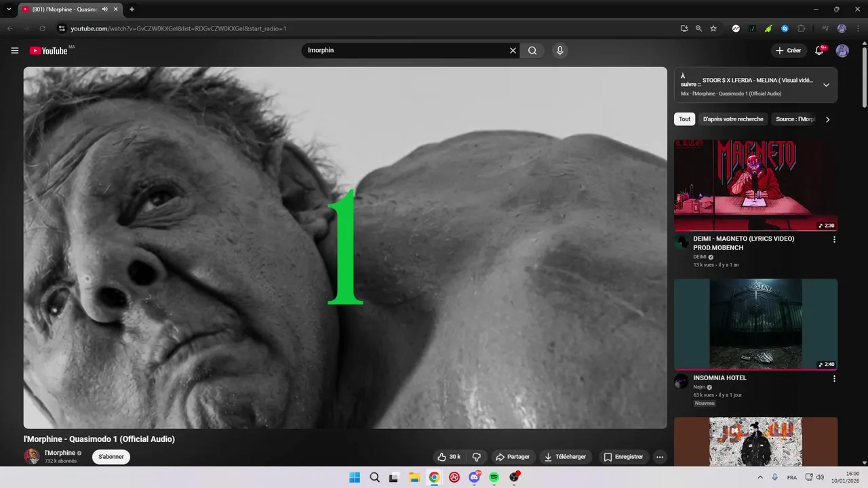Select the Tout filter chip
The height and width of the screenshot is (488, 868).
pyautogui.click(x=684, y=119)
